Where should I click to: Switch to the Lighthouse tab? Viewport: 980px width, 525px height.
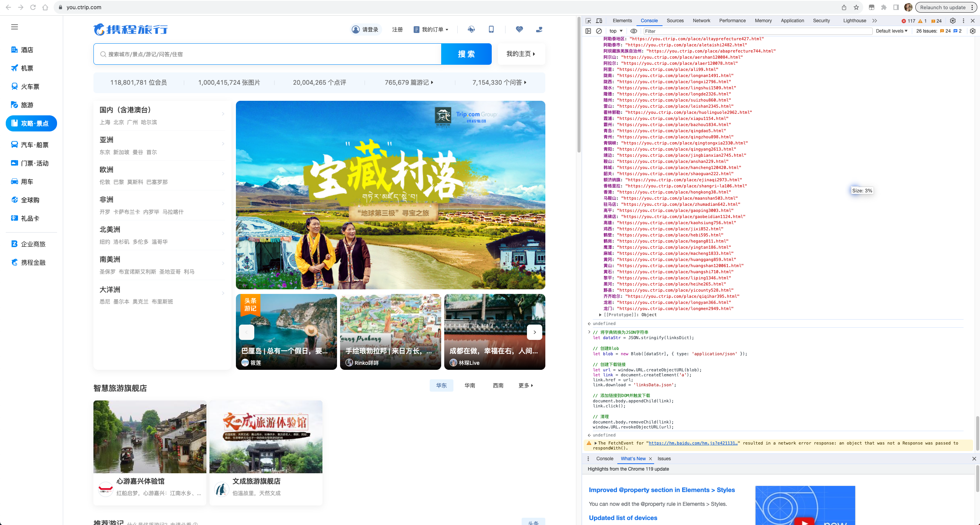854,21
